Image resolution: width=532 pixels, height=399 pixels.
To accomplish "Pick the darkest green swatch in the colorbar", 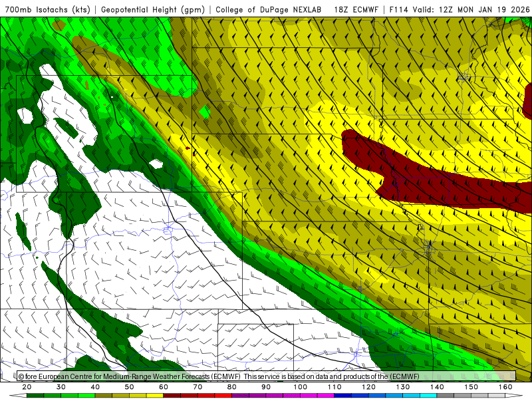I will (x=35, y=396).
